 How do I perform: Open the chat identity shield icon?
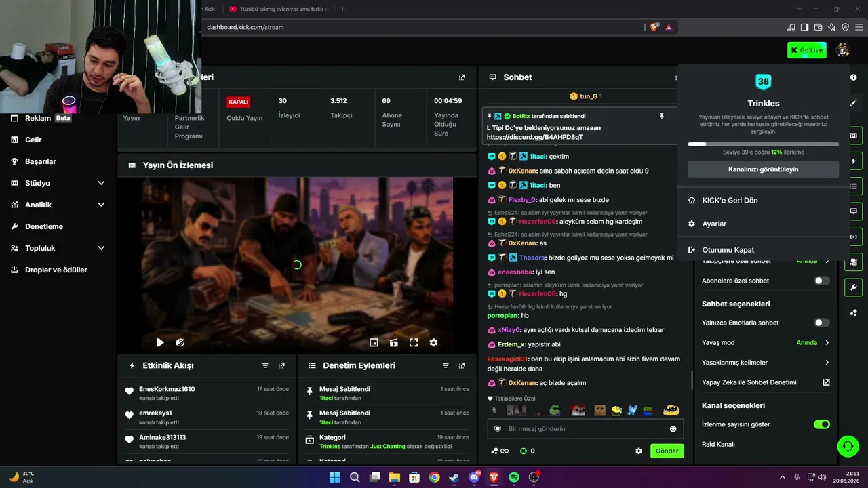click(498, 429)
